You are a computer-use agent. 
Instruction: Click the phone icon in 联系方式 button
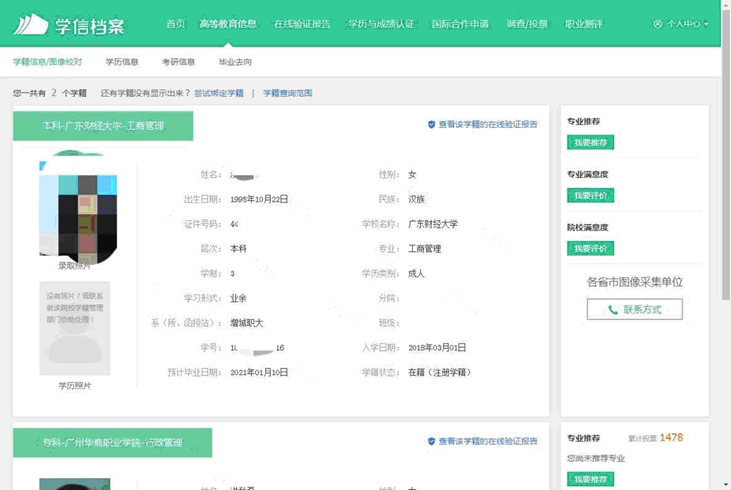tap(613, 310)
